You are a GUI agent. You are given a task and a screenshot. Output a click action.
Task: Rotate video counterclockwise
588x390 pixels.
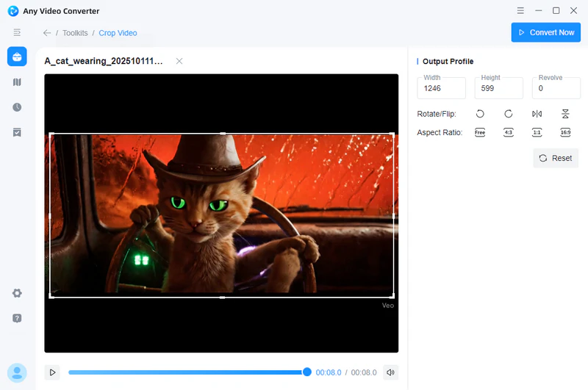tap(480, 114)
